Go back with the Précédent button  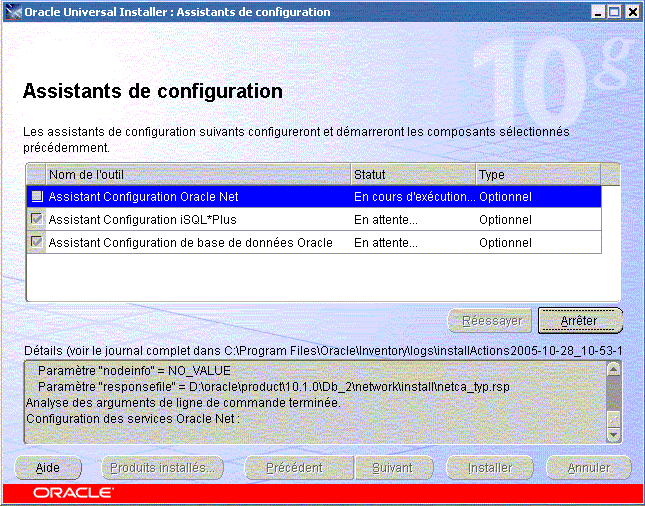pyautogui.click(x=294, y=468)
